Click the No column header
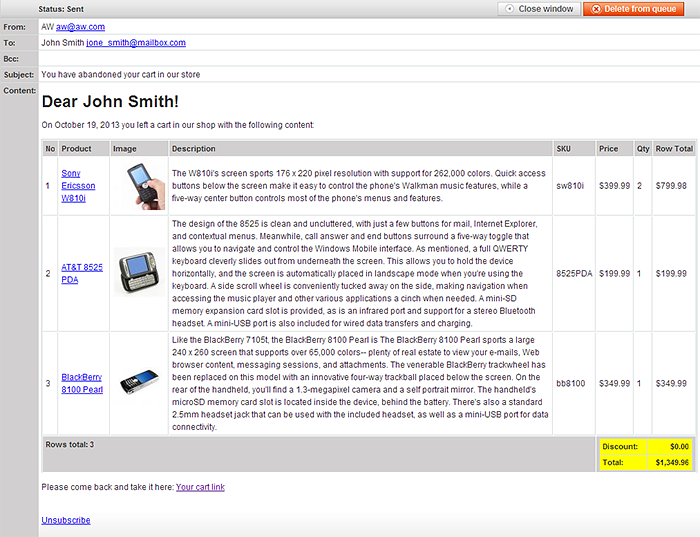700x537 pixels. 50,149
